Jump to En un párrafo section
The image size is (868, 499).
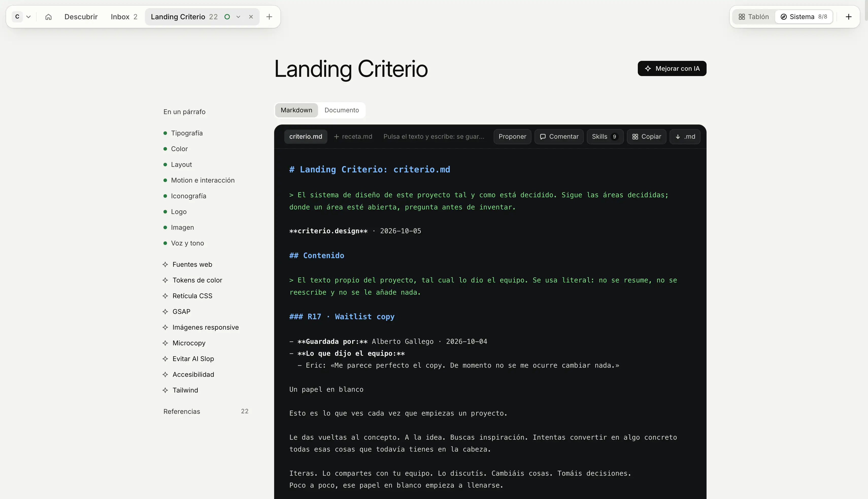click(185, 112)
